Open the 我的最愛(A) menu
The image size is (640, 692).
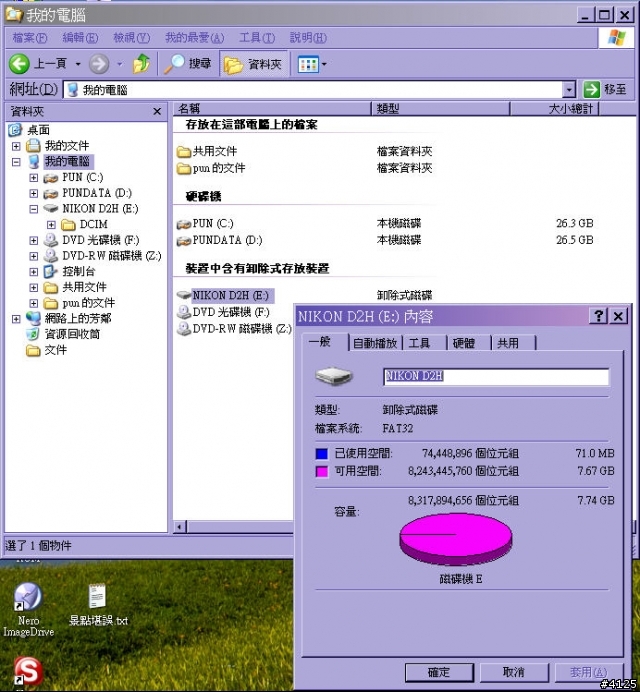(x=194, y=38)
